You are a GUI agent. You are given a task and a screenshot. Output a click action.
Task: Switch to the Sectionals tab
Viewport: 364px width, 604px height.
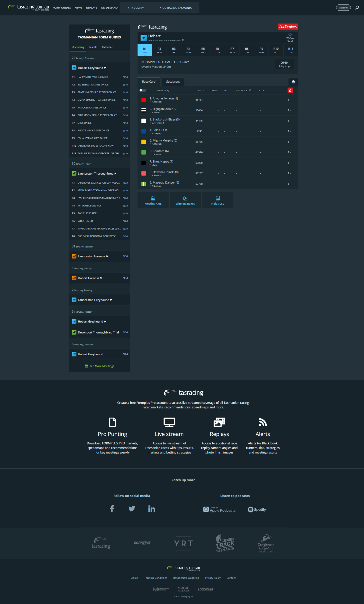point(173,82)
